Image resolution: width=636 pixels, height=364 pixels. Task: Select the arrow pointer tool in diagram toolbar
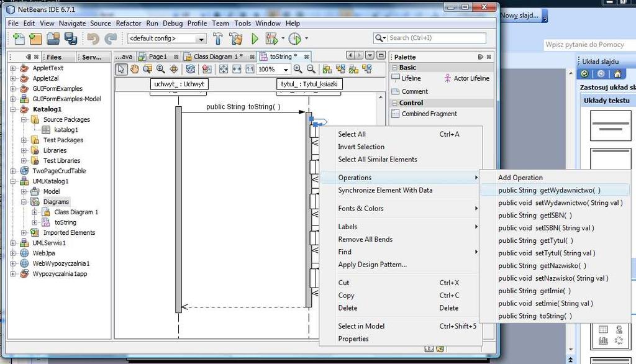[x=121, y=69]
